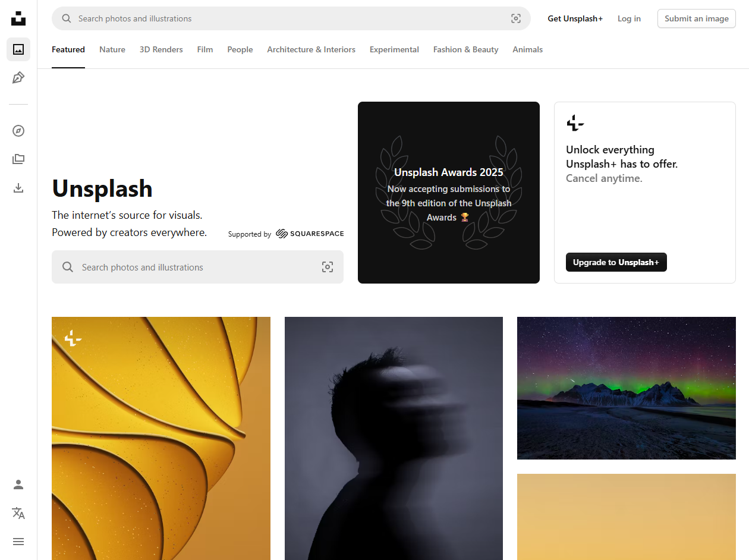The image size is (749, 560).
Task: Open the Log in link
Action: click(x=629, y=18)
